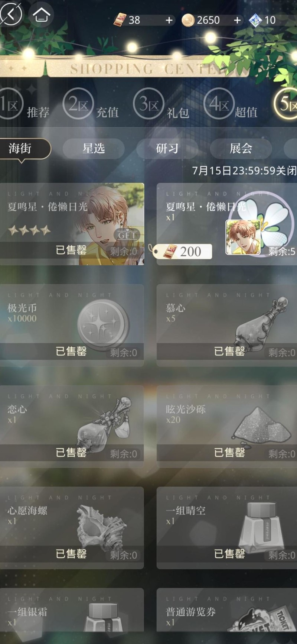Open zone 1 推荐 tab

pos(25,105)
